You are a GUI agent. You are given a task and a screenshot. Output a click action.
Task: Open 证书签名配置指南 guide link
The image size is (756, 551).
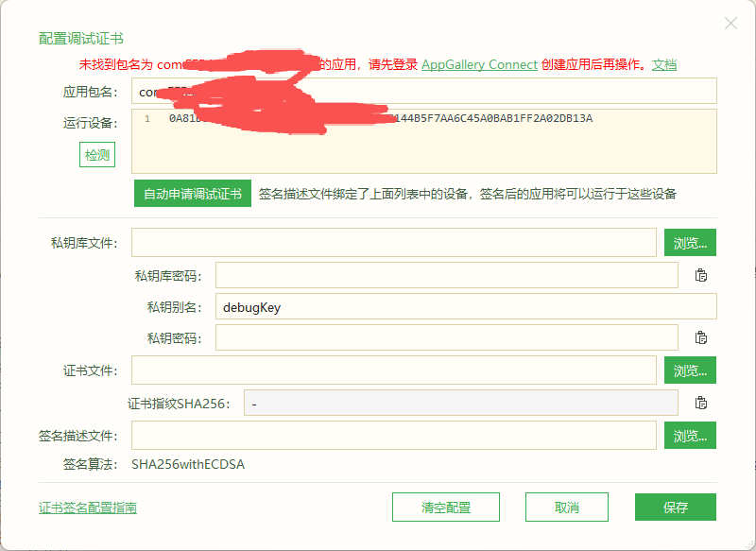coord(88,508)
